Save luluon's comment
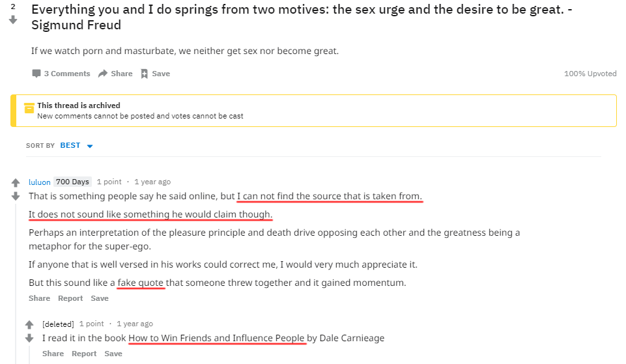 coord(100,298)
